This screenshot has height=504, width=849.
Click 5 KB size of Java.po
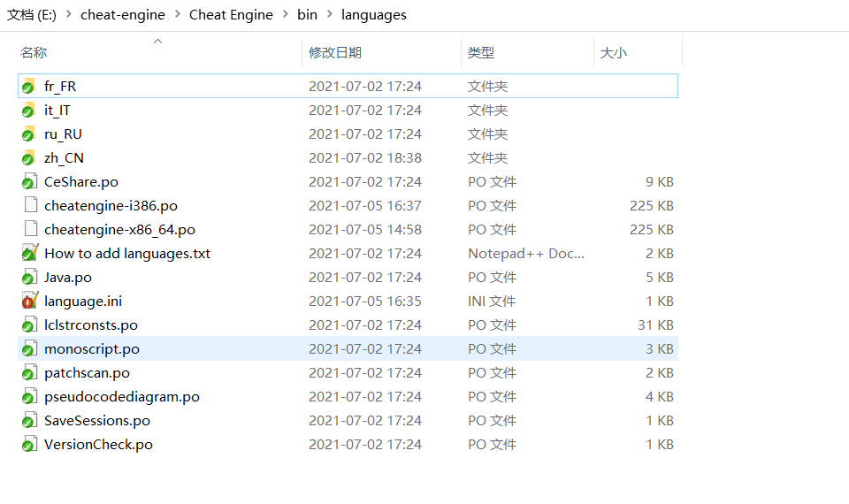[x=660, y=277]
